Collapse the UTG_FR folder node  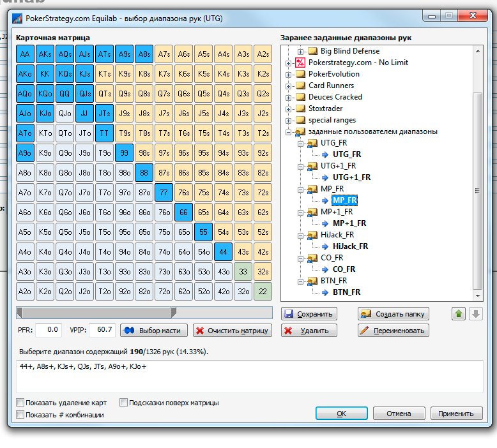300,144
